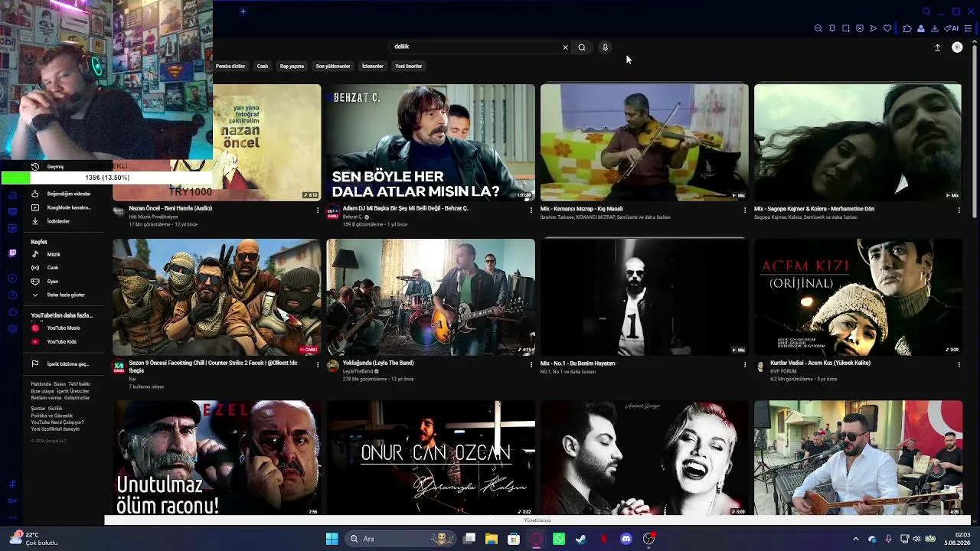Click the search magnifier button
980x551 pixels.
coord(582,47)
